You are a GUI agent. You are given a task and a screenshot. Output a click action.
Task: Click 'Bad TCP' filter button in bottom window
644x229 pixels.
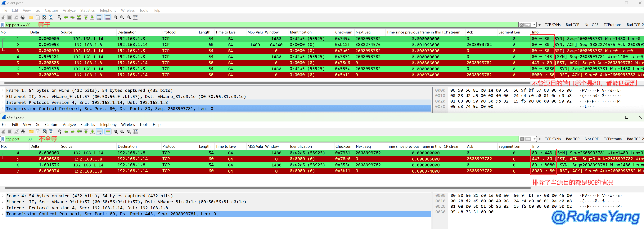click(573, 139)
